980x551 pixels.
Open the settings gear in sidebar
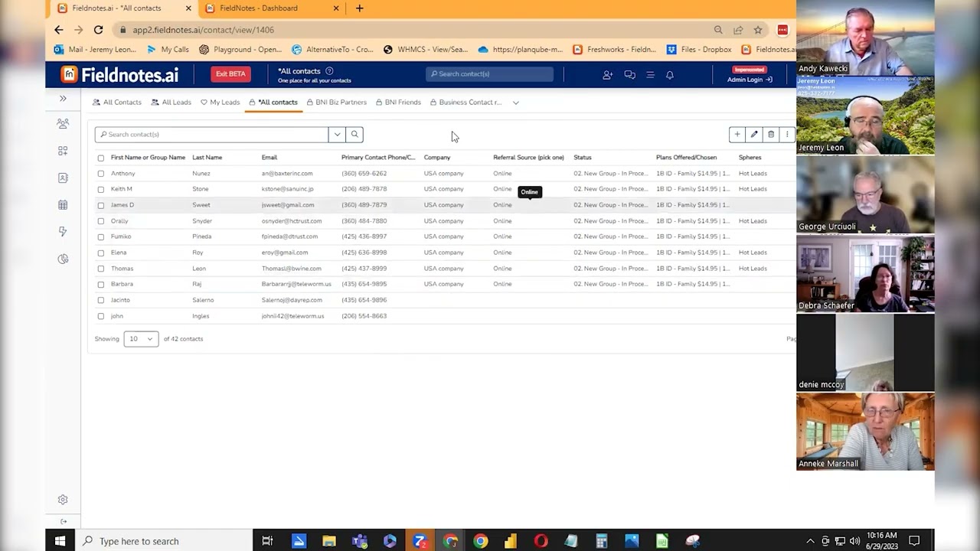click(63, 500)
